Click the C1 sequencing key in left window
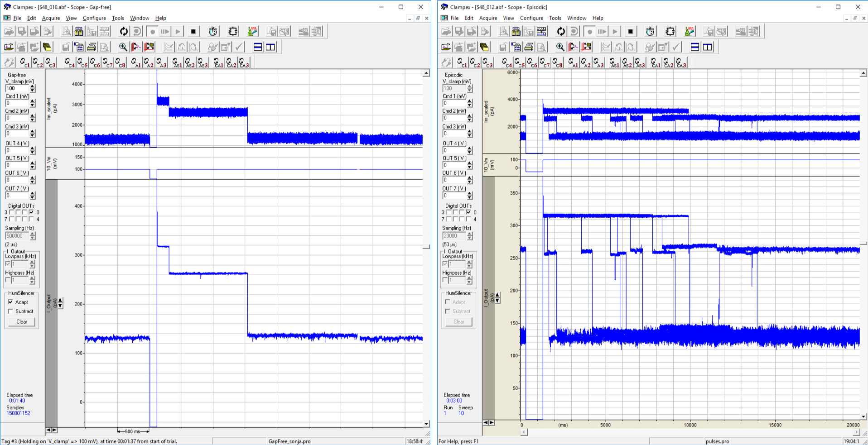The width and height of the screenshot is (868, 445). point(24,63)
